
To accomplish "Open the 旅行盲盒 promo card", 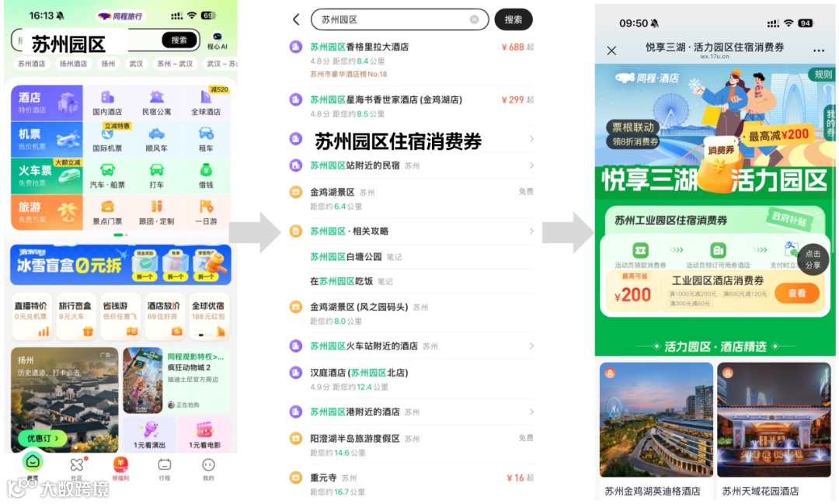I will (x=75, y=316).
